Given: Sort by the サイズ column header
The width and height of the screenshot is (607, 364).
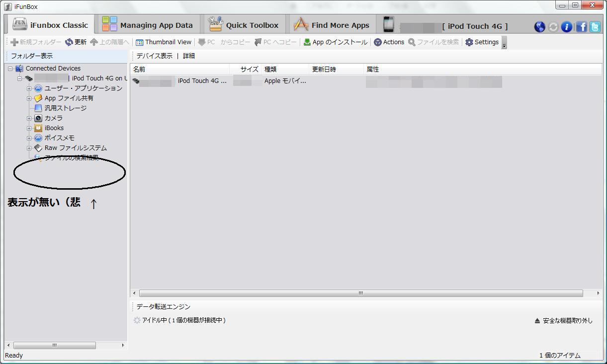Looking at the screenshot, I should (x=246, y=70).
